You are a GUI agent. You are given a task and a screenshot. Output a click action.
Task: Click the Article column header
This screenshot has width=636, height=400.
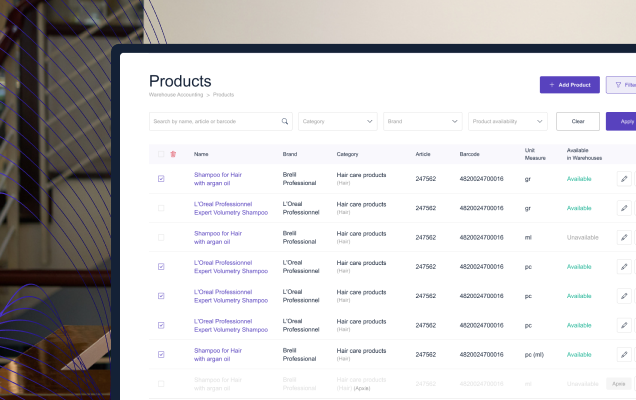pos(423,154)
